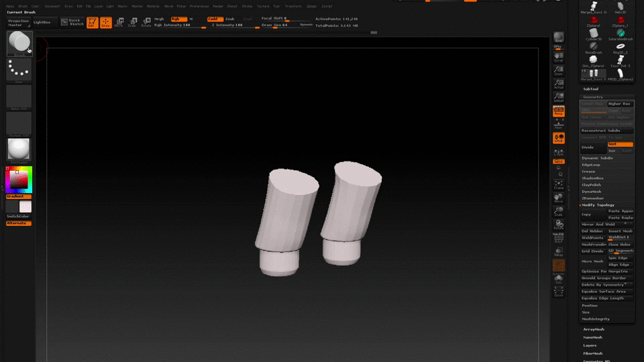
Task: Open the SkinShade4 material sphere
Action: (19, 151)
